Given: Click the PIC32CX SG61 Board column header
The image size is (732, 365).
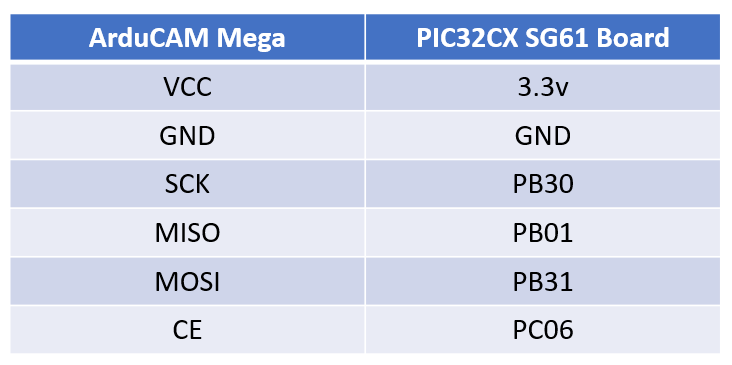Looking at the screenshot, I should coord(543,37).
